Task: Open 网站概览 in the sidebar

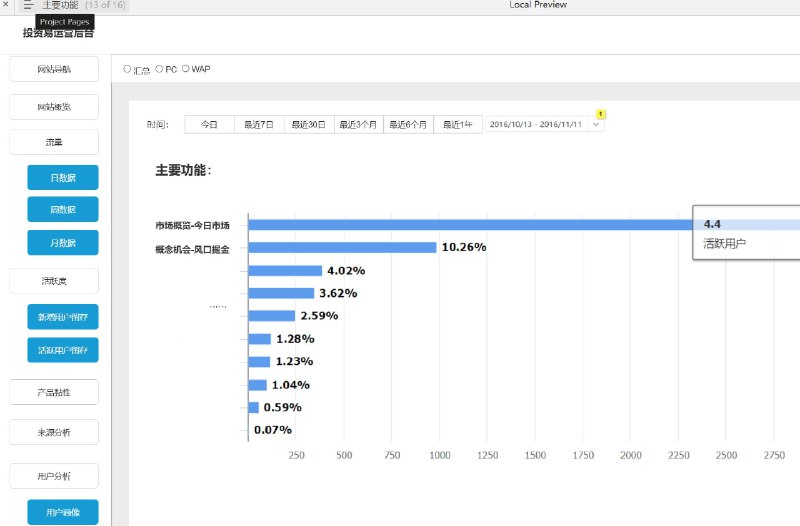Action: 54,107
